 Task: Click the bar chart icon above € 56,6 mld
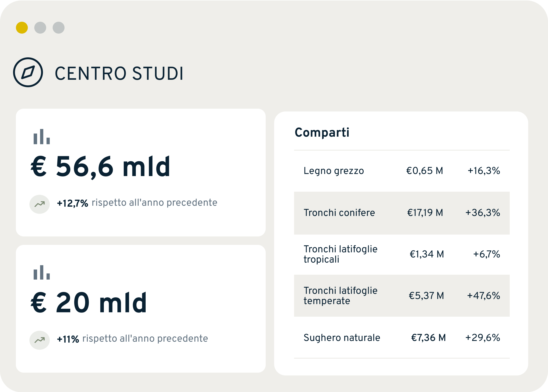pos(42,137)
